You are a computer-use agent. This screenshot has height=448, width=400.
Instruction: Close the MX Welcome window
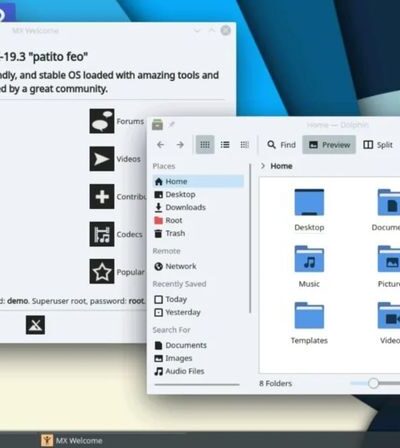click(226, 30)
